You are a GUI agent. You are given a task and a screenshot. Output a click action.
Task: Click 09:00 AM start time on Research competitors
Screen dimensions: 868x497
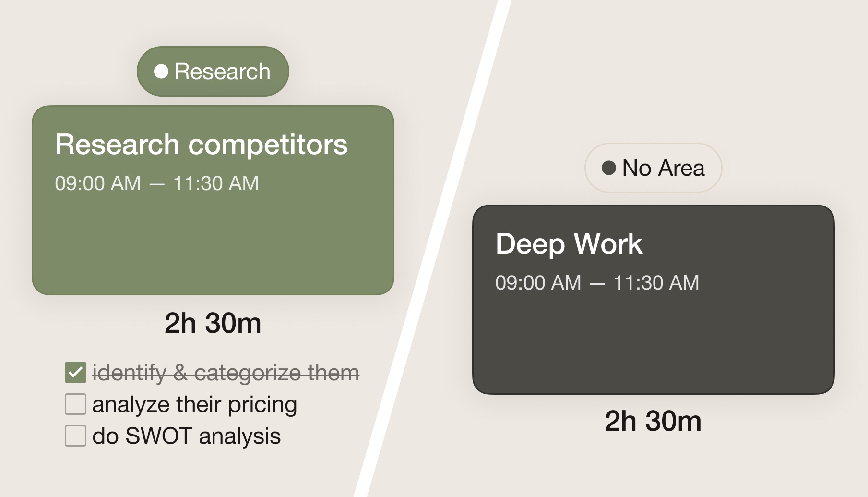[98, 183]
